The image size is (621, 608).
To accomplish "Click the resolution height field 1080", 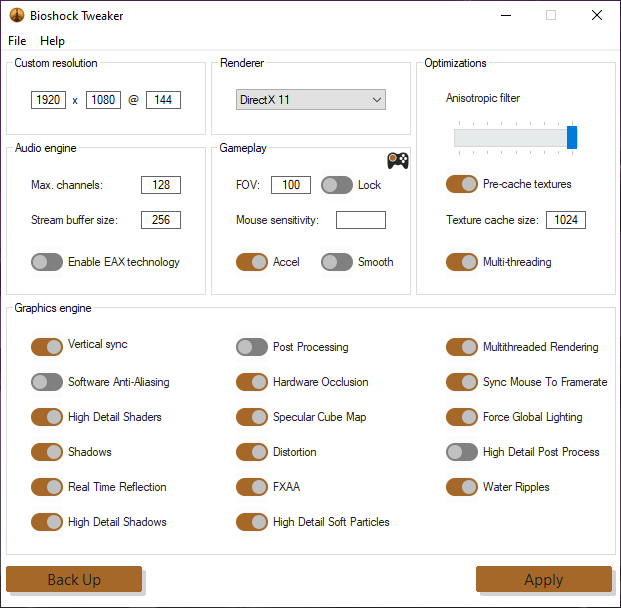I will pos(103,99).
